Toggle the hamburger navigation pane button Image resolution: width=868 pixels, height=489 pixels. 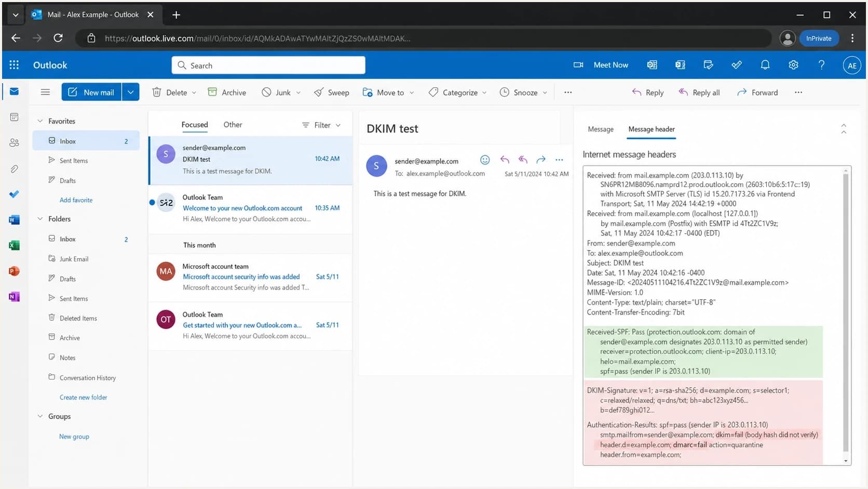point(45,92)
